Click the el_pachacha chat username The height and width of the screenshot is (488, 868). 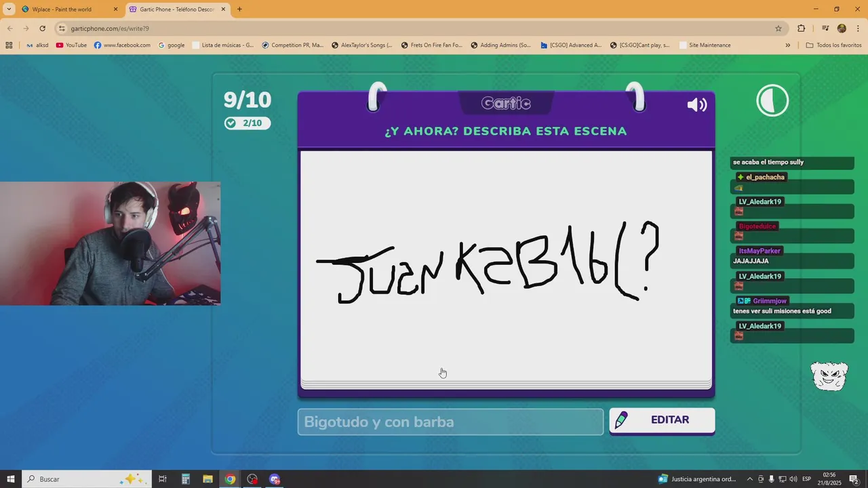coord(765,177)
